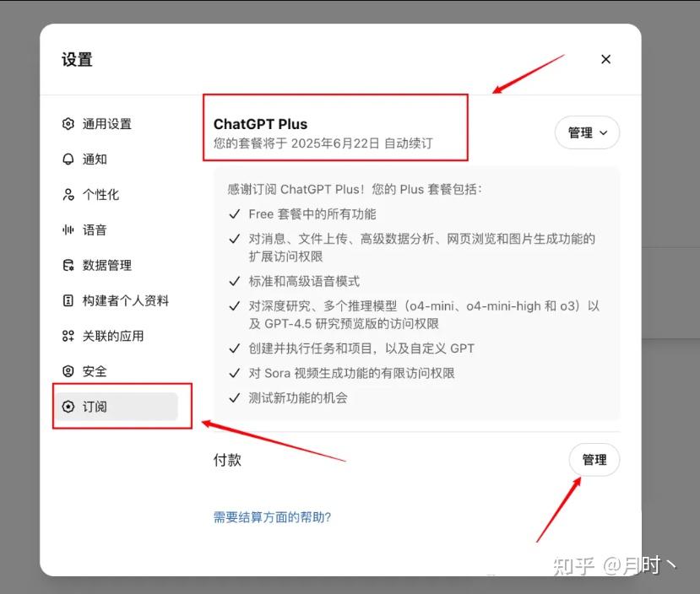This screenshot has height=594, width=700.
Task: Click the shield icon beside 安全
Action: 68,371
